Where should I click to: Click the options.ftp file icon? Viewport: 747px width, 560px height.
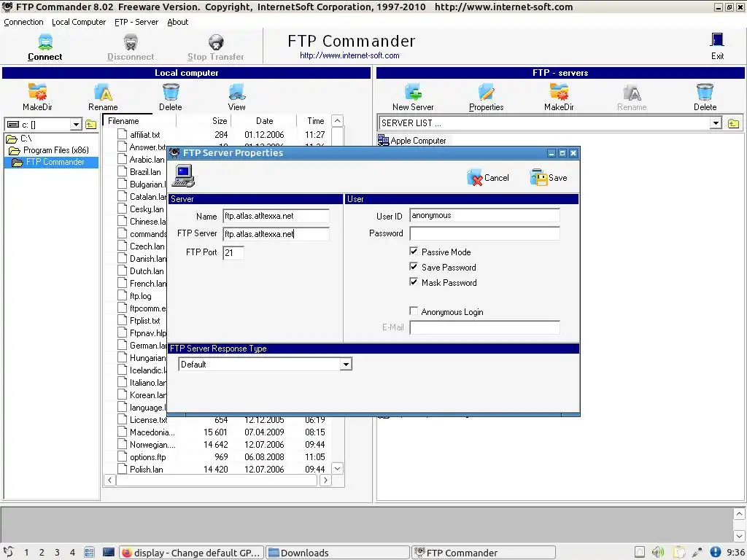coord(123,456)
